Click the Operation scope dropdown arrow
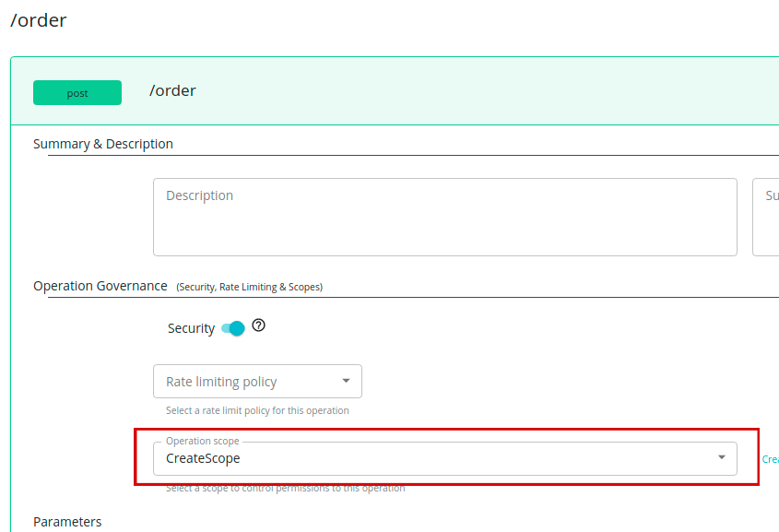779x532 pixels. click(722, 457)
